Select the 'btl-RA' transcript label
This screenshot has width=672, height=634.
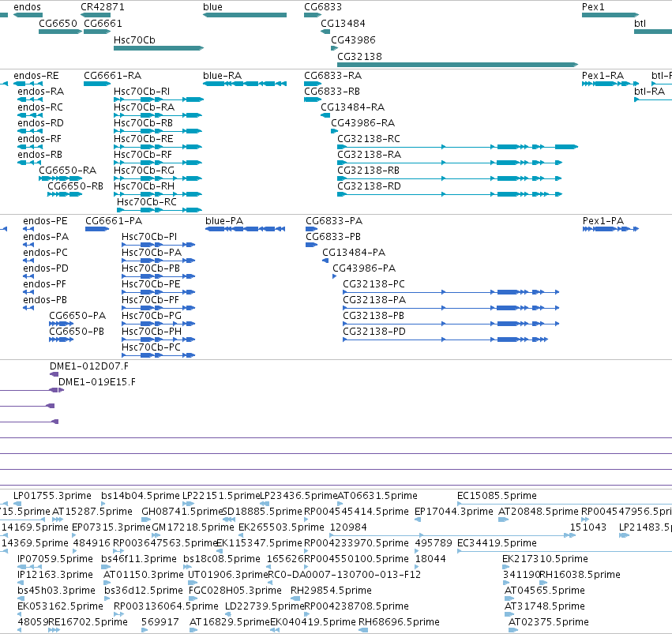pyautogui.click(x=649, y=92)
